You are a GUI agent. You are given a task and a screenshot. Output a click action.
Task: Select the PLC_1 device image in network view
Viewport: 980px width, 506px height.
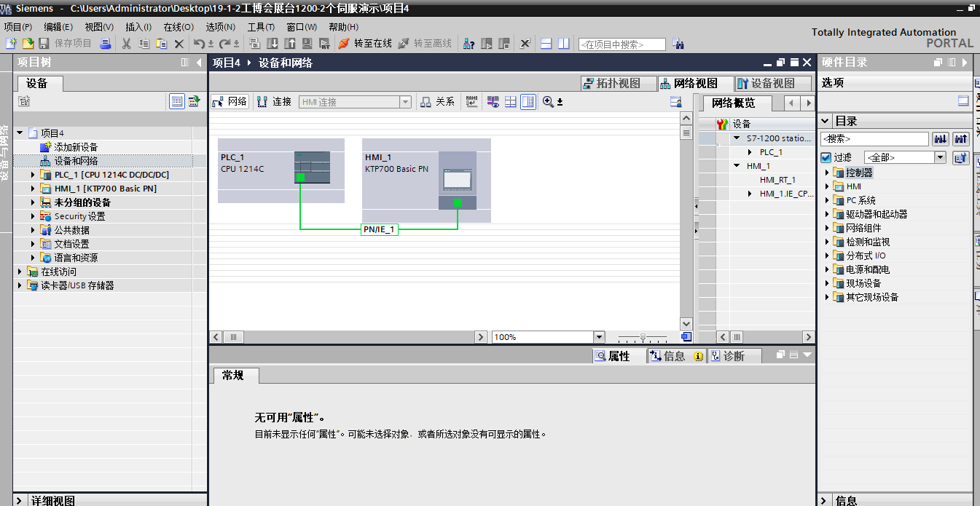pos(312,167)
